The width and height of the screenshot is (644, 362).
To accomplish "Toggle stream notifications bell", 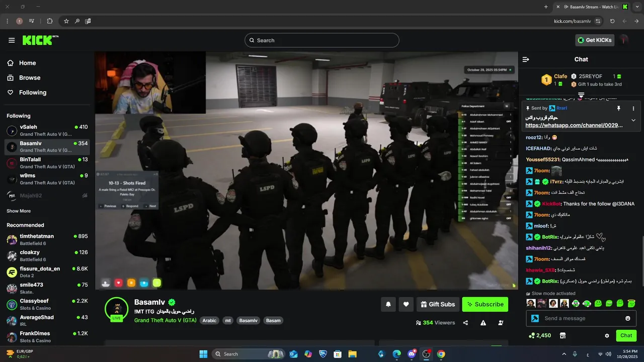I will click(388, 304).
